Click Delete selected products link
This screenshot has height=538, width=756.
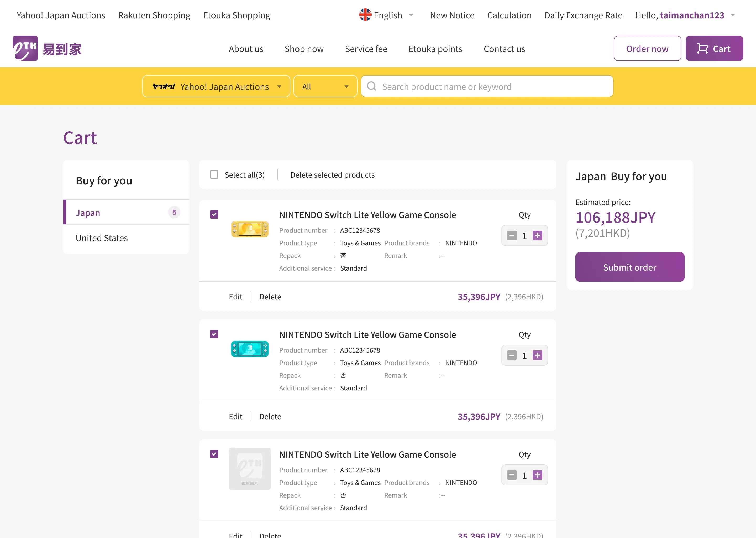[x=332, y=175]
